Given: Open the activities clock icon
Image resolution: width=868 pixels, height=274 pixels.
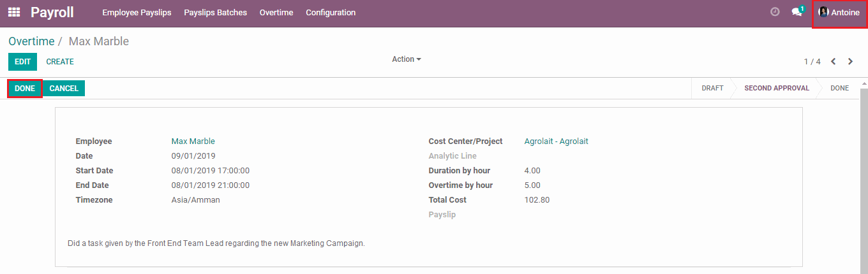Looking at the screenshot, I should point(775,11).
